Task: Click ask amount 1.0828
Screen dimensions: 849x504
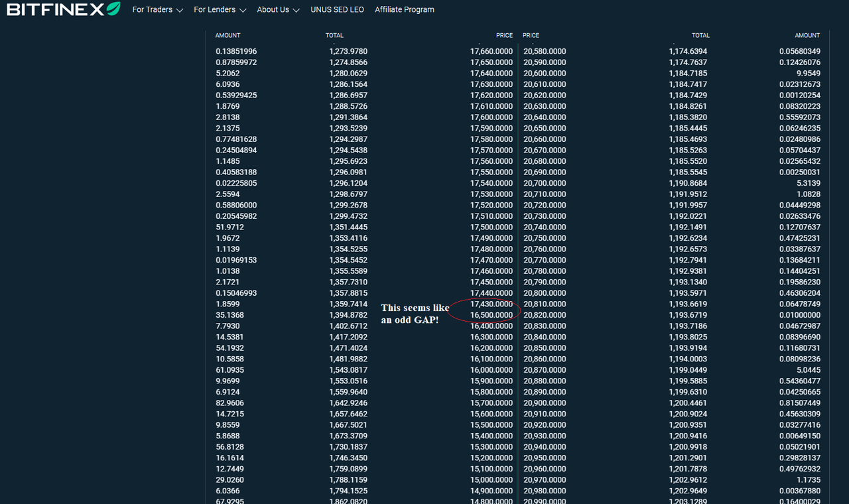Action: [x=809, y=194]
